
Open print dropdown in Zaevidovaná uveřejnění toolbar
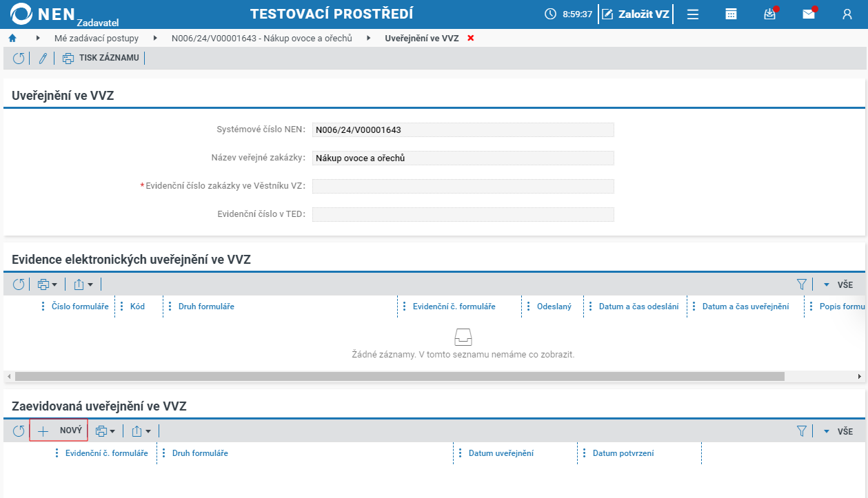pyautogui.click(x=105, y=431)
